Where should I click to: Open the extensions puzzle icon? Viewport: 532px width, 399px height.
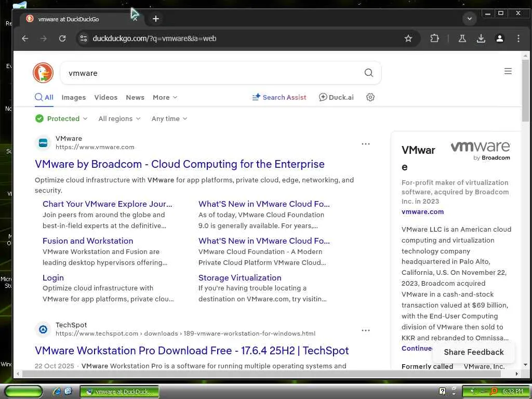click(434, 38)
